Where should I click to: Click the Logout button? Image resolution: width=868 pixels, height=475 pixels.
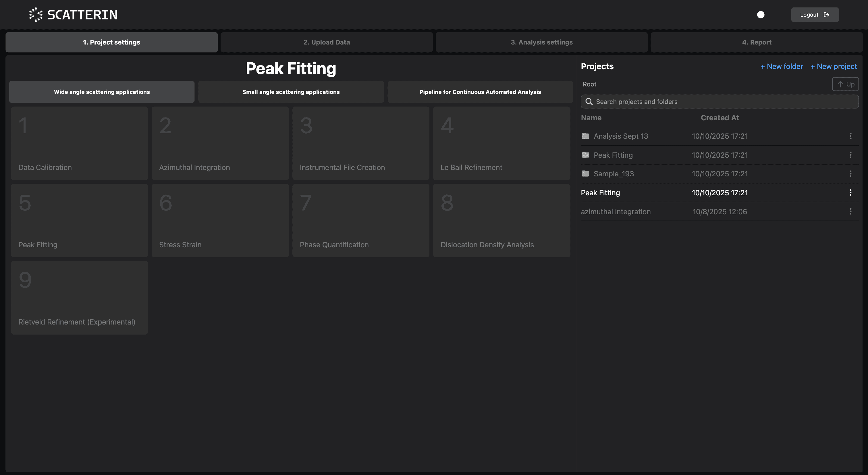click(x=815, y=14)
